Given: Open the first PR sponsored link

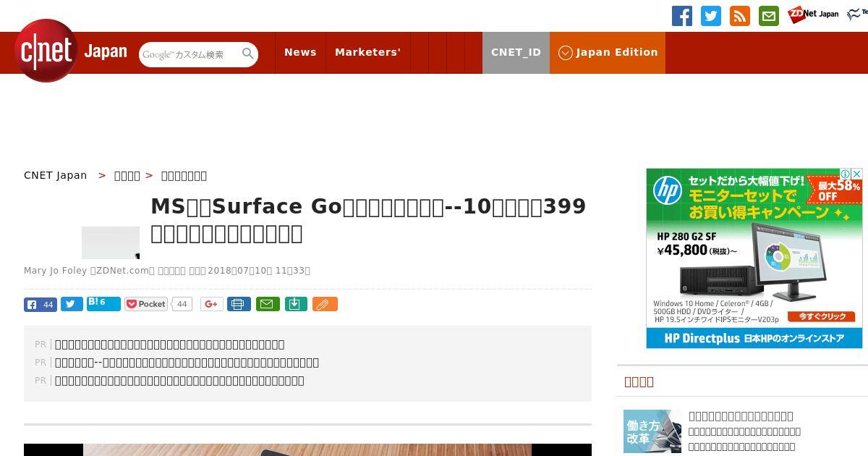Looking at the screenshot, I should (170, 345).
